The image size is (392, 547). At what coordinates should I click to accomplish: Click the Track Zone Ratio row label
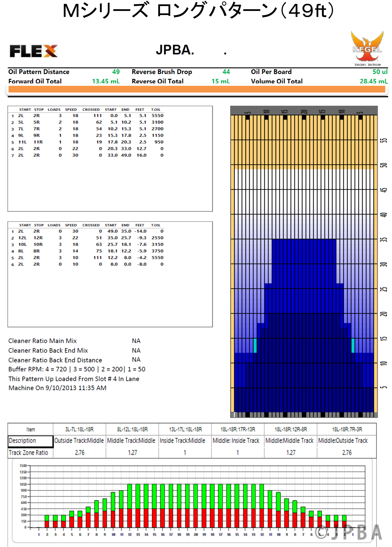point(28,453)
